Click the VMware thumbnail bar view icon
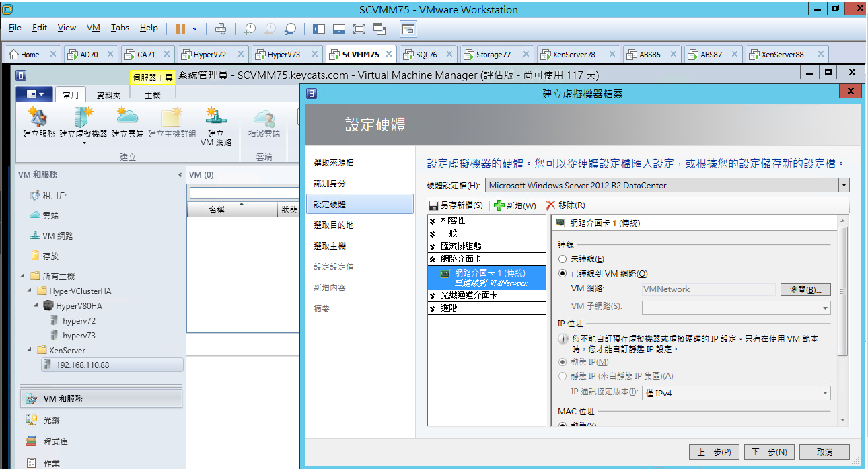 (339, 28)
